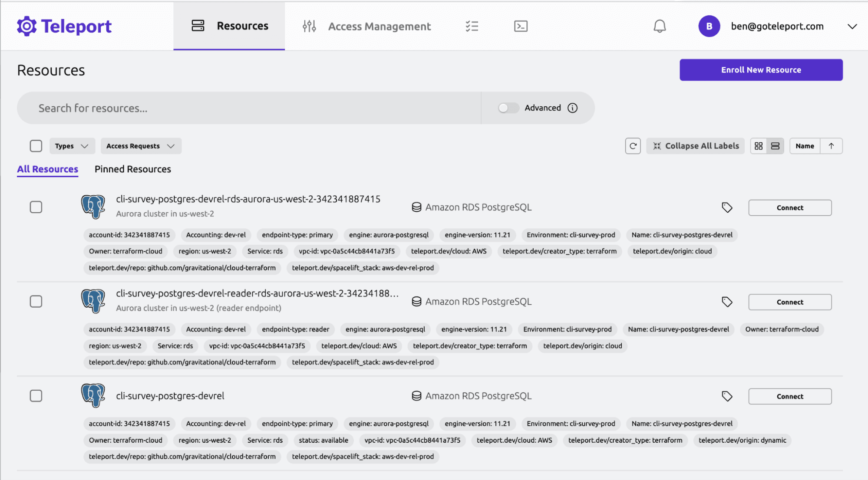The image size is (868, 480).
Task: Click the terminal/console icon in navbar
Action: pyautogui.click(x=520, y=26)
